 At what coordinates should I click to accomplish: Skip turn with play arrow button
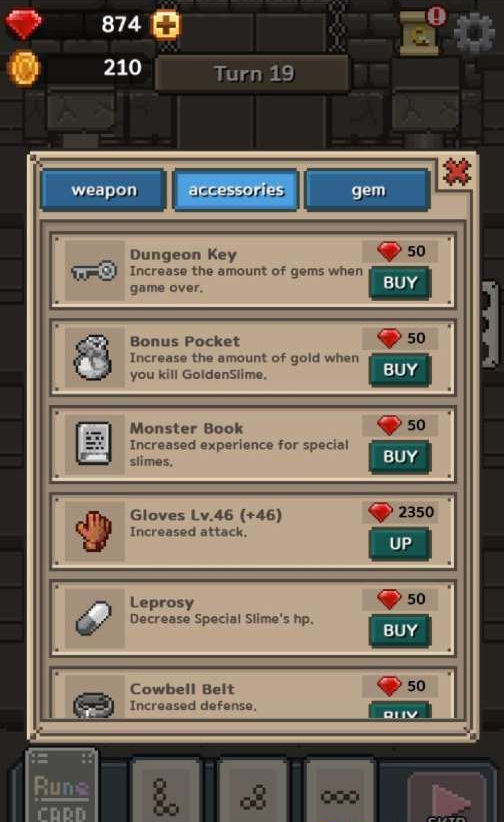[x=448, y=799]
